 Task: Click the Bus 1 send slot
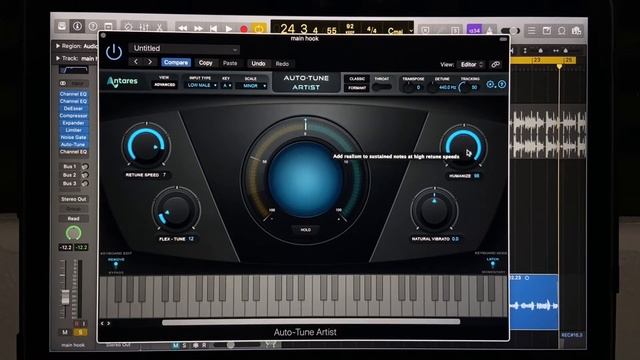pos(69,167)
